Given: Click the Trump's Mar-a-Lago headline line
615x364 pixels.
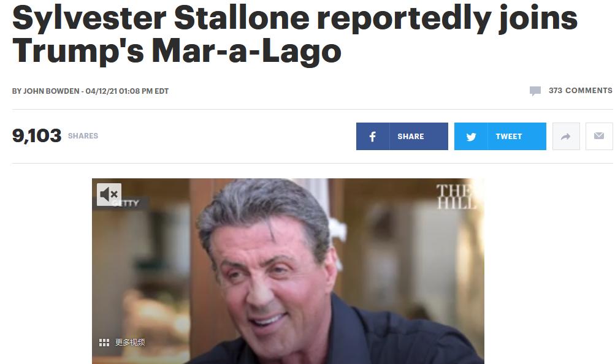Looking at the screenshot, I should click(x=177, y=50).
